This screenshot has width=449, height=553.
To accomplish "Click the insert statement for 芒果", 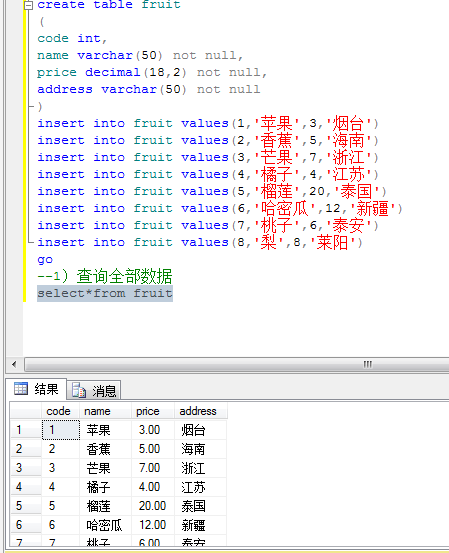I will (x=208, y=157).
